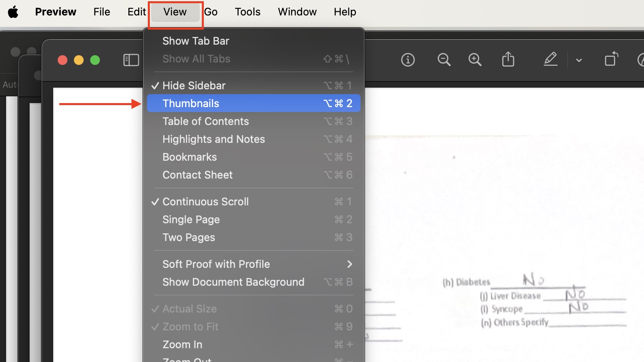This screenshot has height=362, width=644.
Task: Click the yellow minimize window button
Action: pos(79,60)
